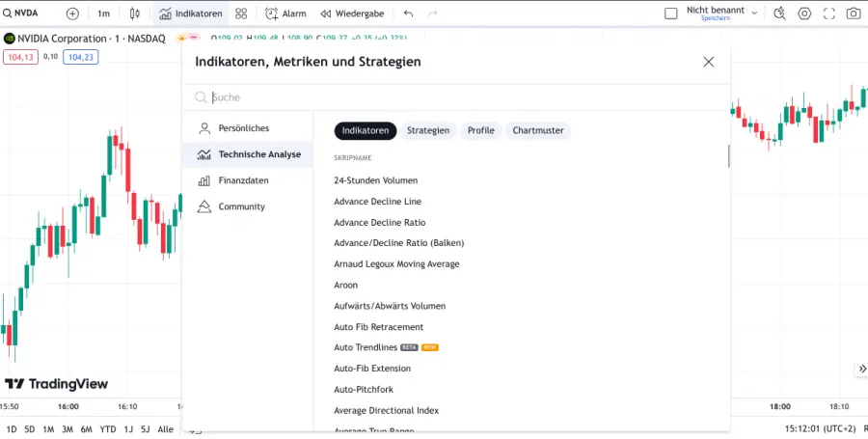Close the Indikatoren dialog
The width and height of the screenshot is (868, 439).
pyautogui.click(x=709, y=62)
